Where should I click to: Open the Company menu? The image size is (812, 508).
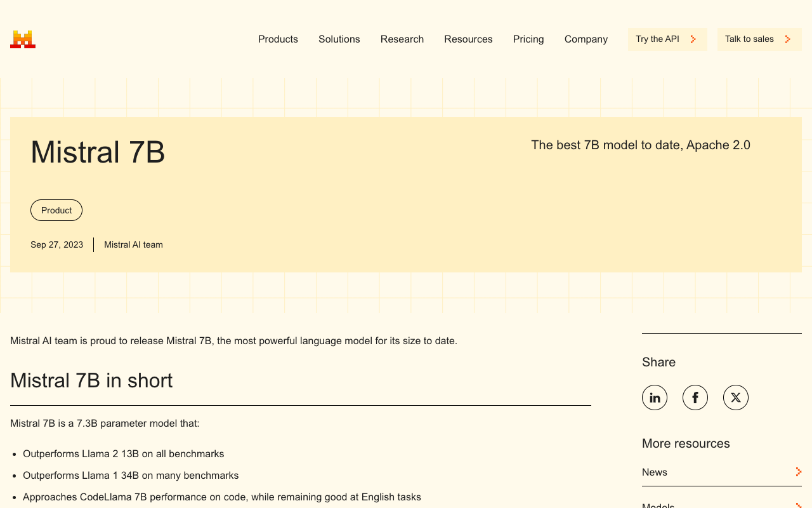(x=586, y=39)
